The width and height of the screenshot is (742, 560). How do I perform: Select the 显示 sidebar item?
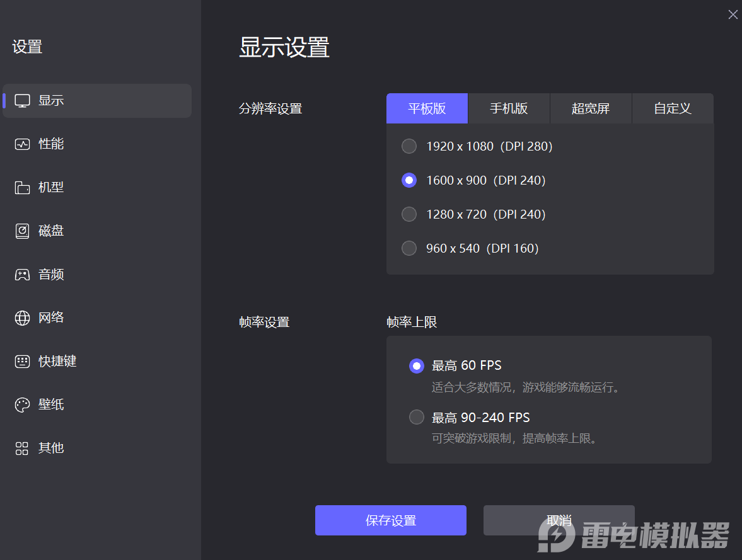[x=50, y=100]
